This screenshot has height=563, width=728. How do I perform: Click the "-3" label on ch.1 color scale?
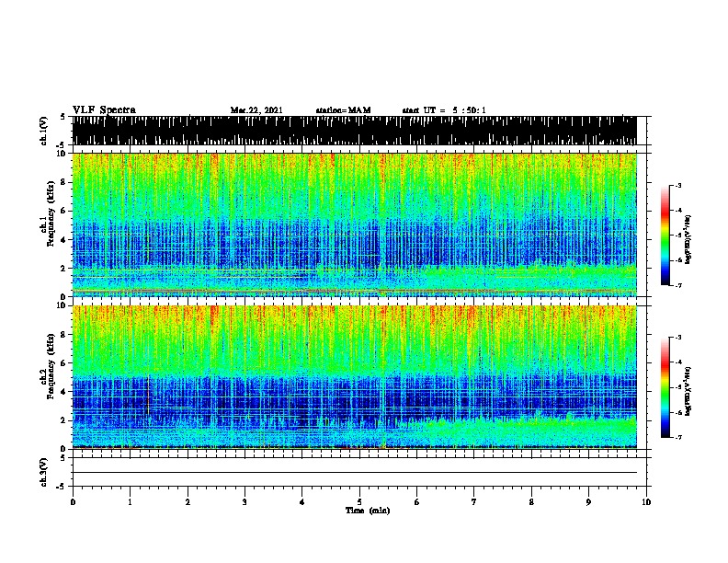pos(678,185)
